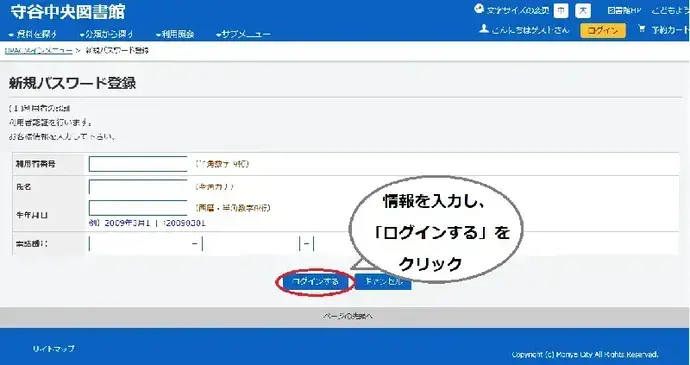Click the yellow ログイン button in header
This screenshot has height=365, width=690.
[603, 30]
